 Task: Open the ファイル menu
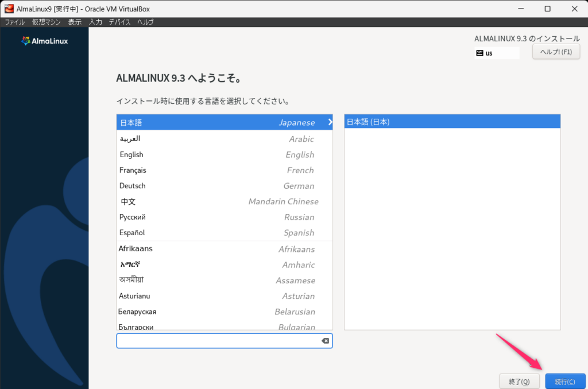point(14,22)
